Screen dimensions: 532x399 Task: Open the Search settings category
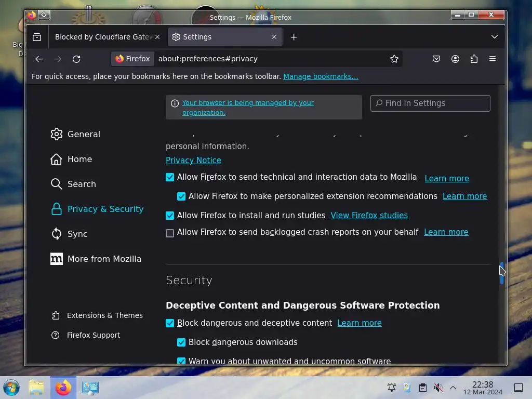coord(73,184)
